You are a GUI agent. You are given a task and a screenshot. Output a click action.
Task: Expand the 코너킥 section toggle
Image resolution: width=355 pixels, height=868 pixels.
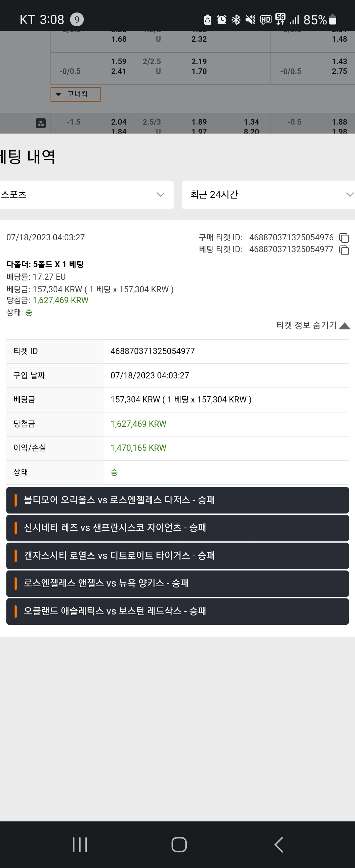(x=76, y=94)
